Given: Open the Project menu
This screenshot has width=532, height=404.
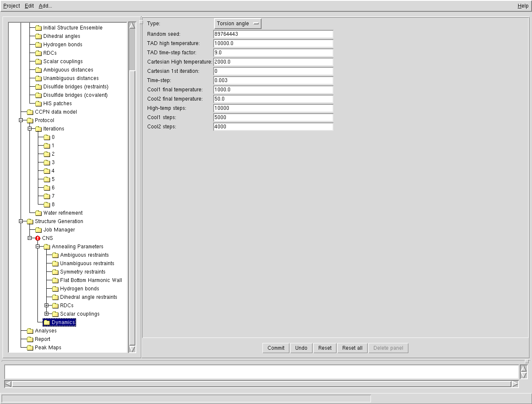Looking at the screenshot, I should (11, 6).
